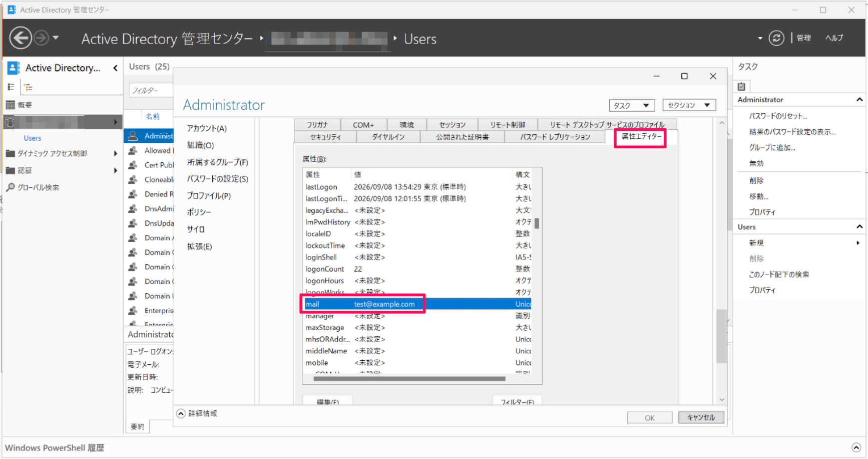Select the lastLogon attribute row
868x459 pixels.
[417, 187]
